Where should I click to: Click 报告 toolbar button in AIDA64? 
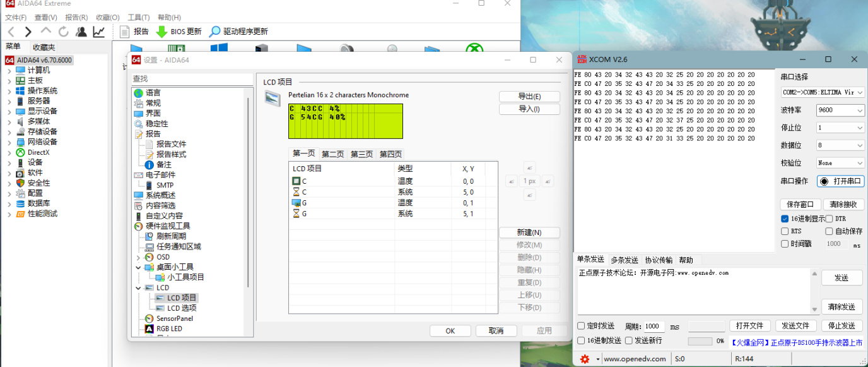[133, 32]
